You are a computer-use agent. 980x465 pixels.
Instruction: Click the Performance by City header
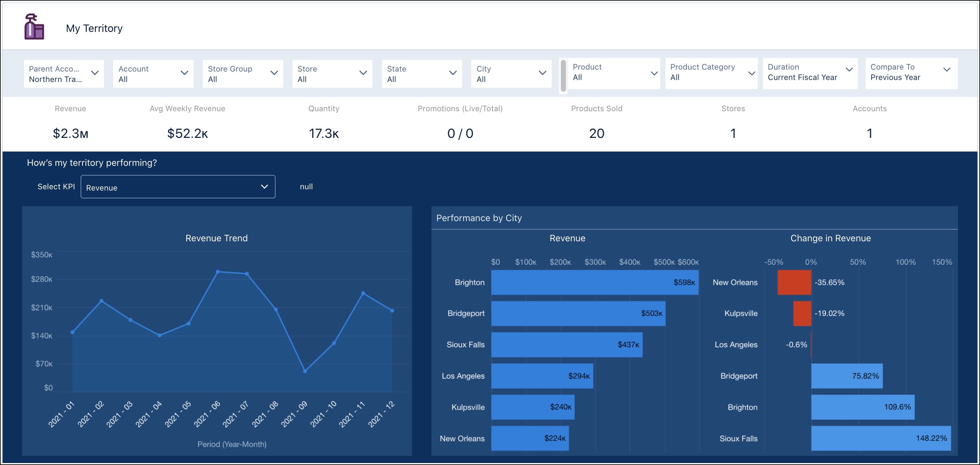coord(479,218)
